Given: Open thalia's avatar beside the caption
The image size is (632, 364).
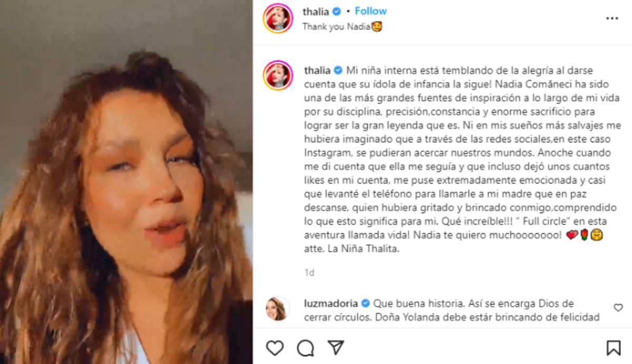Looking at the screenshot, I should [x=278, y=75].
